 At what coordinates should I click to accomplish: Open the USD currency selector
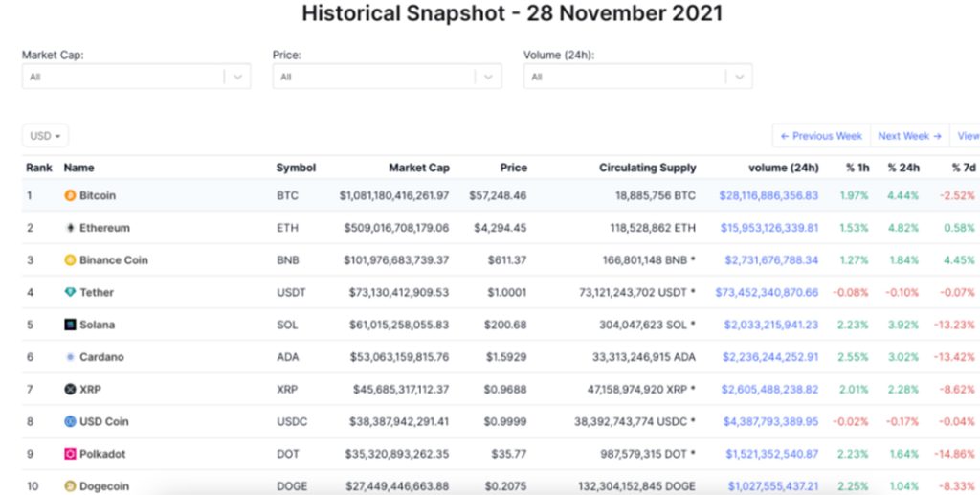[45, 136]
